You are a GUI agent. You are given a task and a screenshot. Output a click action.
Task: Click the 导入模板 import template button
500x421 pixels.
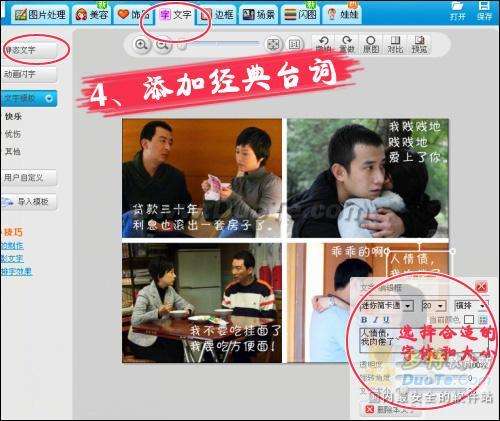click(x=29, y=202)
